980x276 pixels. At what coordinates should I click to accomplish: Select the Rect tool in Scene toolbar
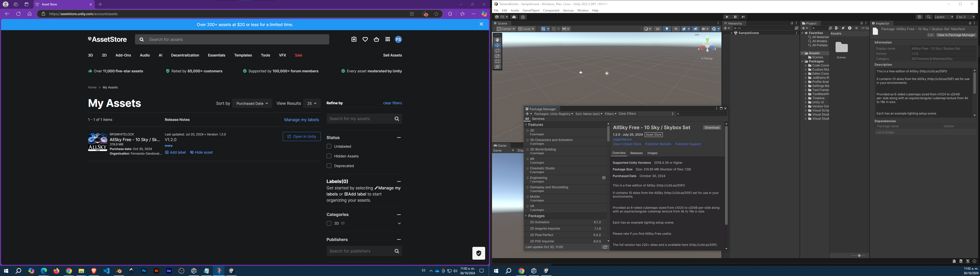[x=497, y=61]
